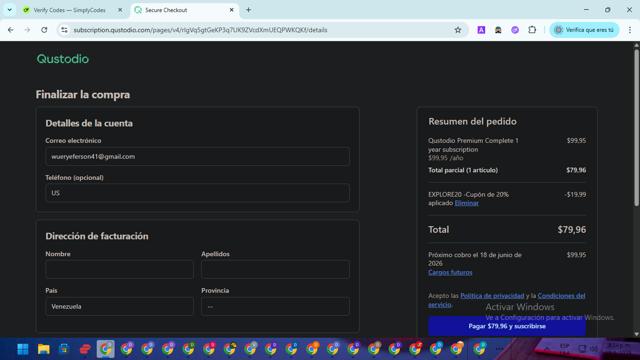Viewport: 640px width, 360px height.
Task: Click 'Qustodio Premium Complete 1 year subscription' text
Action: 473,145
